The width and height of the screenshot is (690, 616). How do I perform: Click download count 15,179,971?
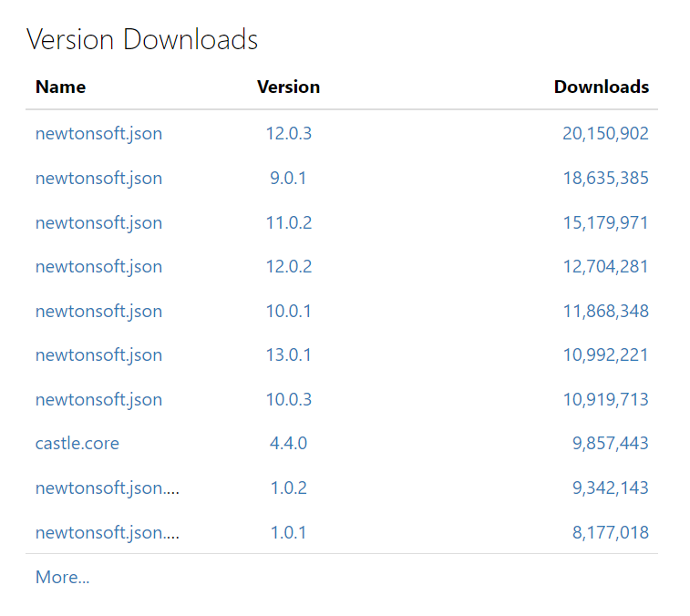pyautogui.click(x=605, y=222)
